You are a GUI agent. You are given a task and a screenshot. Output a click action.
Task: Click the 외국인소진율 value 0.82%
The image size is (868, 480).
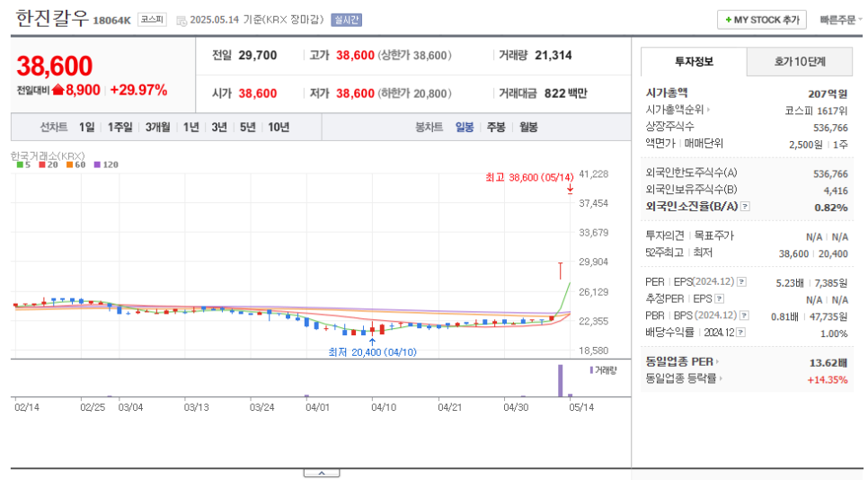(831, 208)
